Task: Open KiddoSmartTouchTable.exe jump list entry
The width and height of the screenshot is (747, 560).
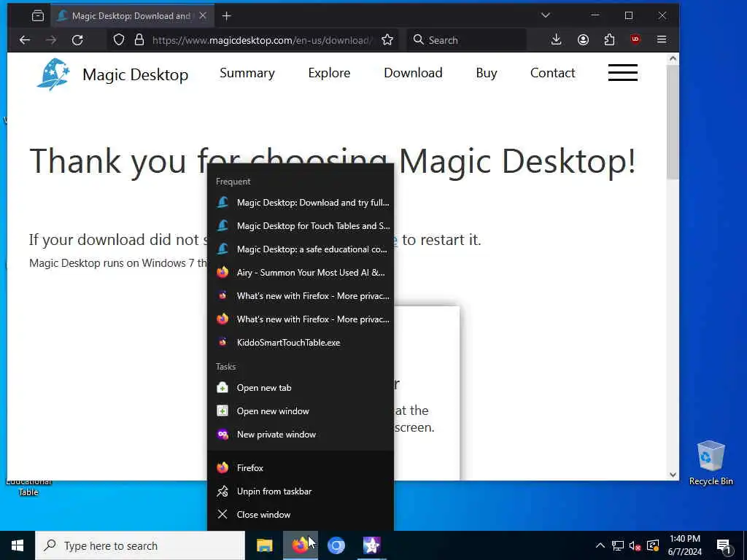Action: click(x=301, y=343)
